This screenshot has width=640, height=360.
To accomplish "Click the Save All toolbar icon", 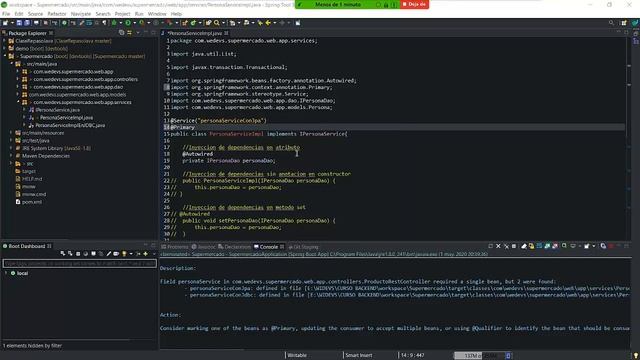I will 27,23.
